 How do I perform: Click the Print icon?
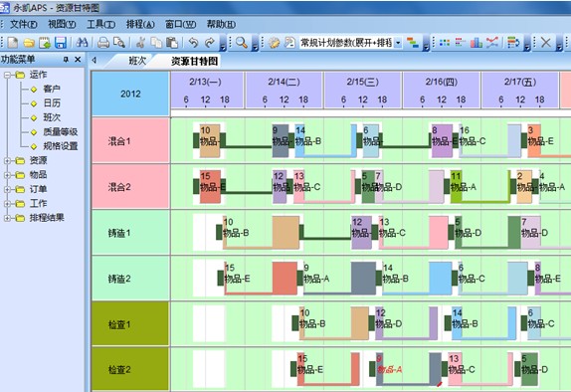click(103, 43)
